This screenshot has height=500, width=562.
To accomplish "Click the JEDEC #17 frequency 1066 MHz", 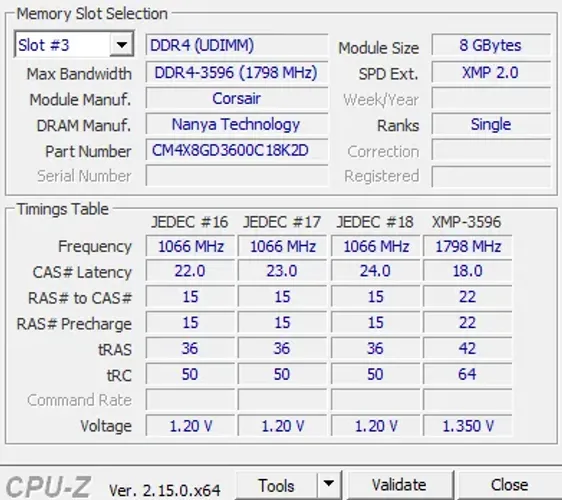I will pyautogui.click(x=282, y=246).
